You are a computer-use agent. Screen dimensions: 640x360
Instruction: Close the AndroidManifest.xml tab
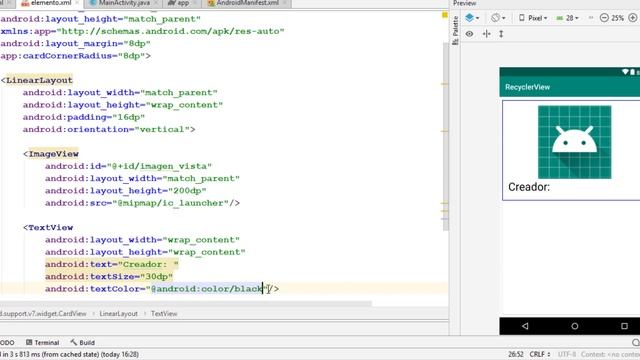284,3
